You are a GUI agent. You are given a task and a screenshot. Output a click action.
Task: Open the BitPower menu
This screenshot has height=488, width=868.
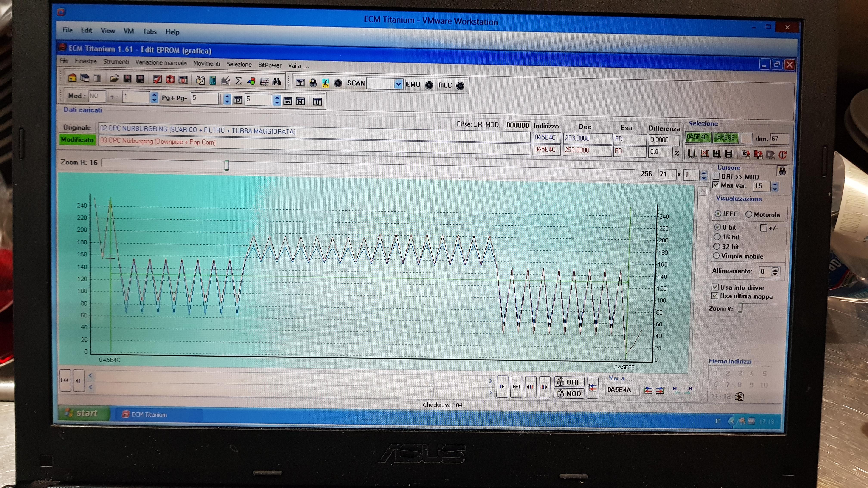click(x=270, y=65)
